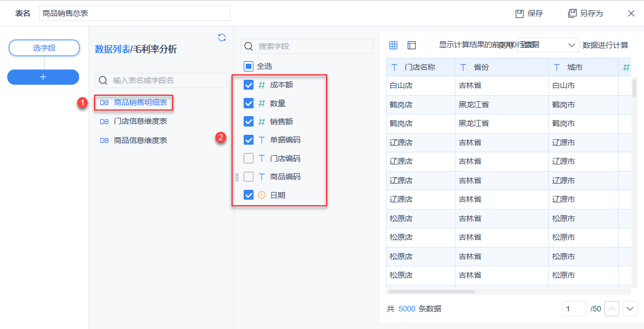Select the 商品信息维度表 table
Viewport: 644px width, 329px height.
tap(140, 140)
